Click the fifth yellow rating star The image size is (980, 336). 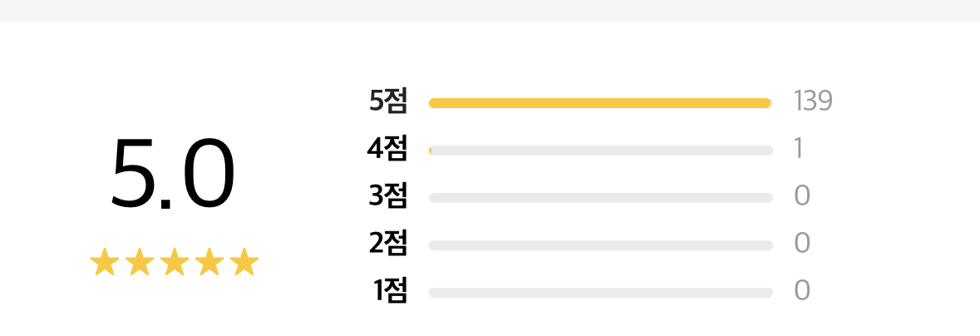[244, 263]
